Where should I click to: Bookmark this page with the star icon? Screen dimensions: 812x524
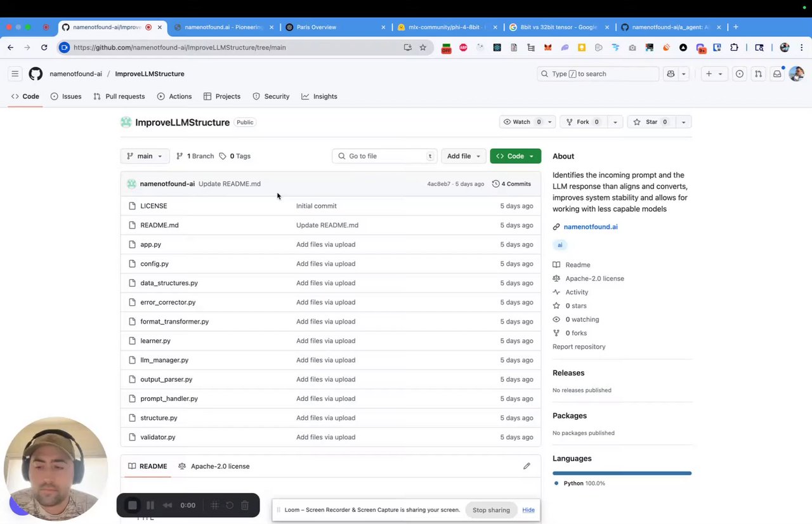point(422,48)
